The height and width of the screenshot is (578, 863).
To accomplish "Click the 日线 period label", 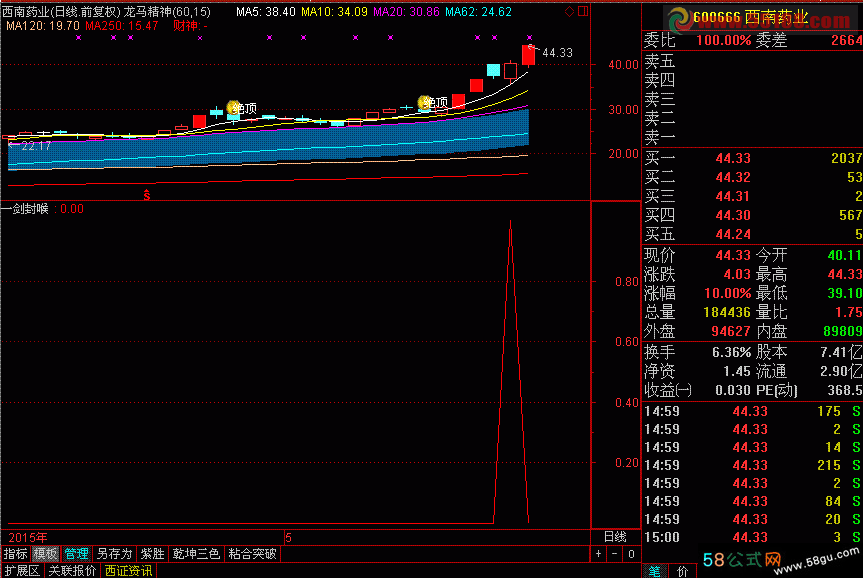I will coord(615,537).
